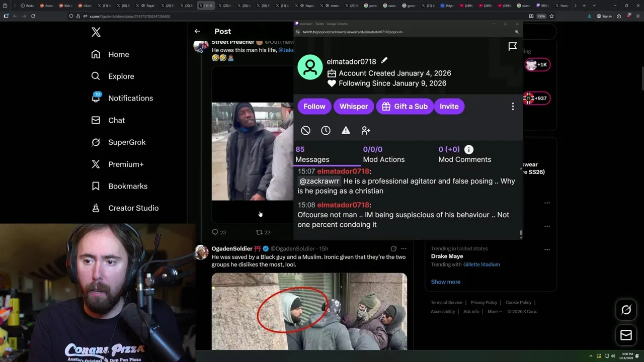
Task: Click the timeout clock icon
Action: pyautogui.click(x=326, y=131)
